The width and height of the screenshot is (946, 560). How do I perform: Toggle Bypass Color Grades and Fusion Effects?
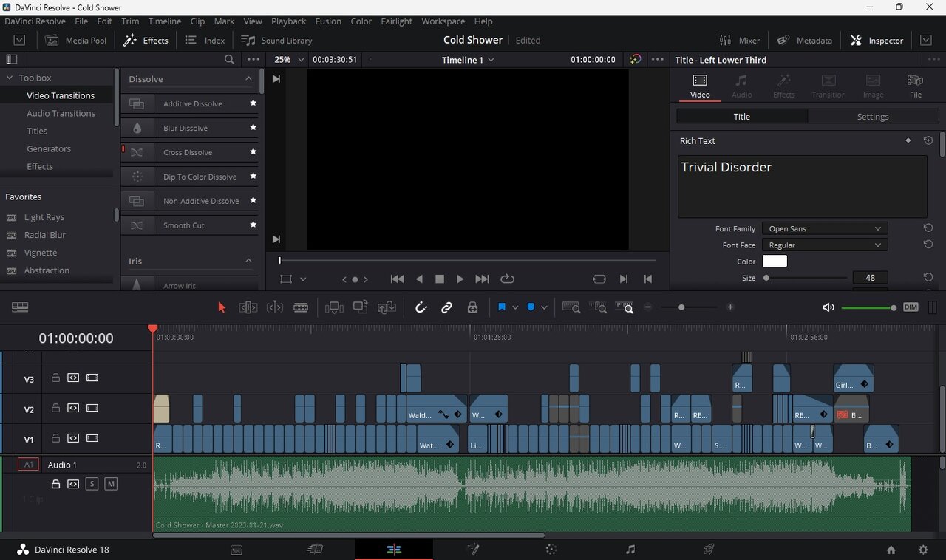[635, 60]
